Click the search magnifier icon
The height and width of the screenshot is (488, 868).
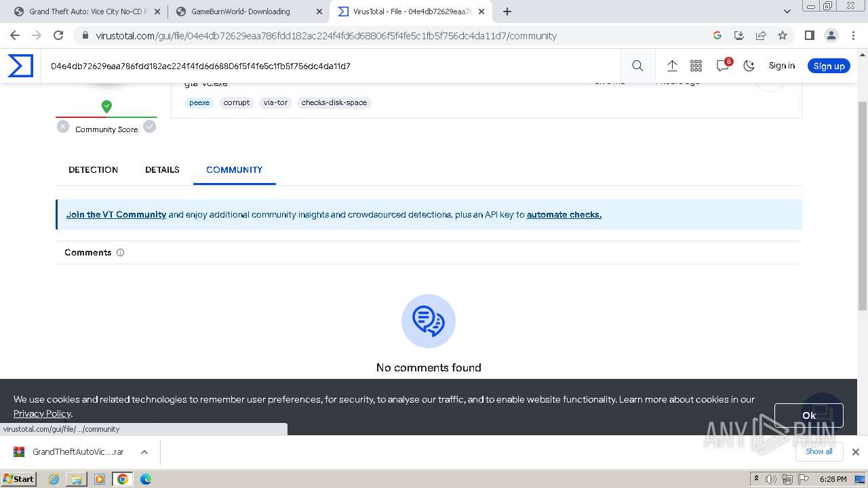tap(637, 66)
